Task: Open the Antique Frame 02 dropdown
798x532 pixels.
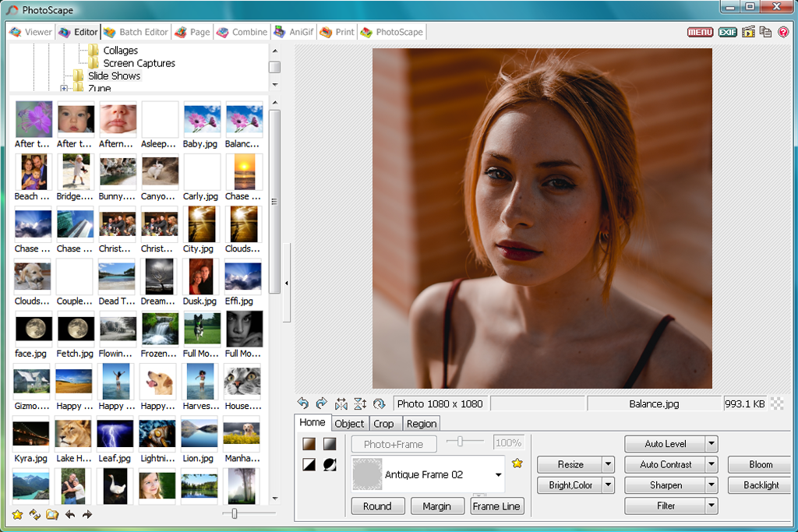Action: click(498, 474)
